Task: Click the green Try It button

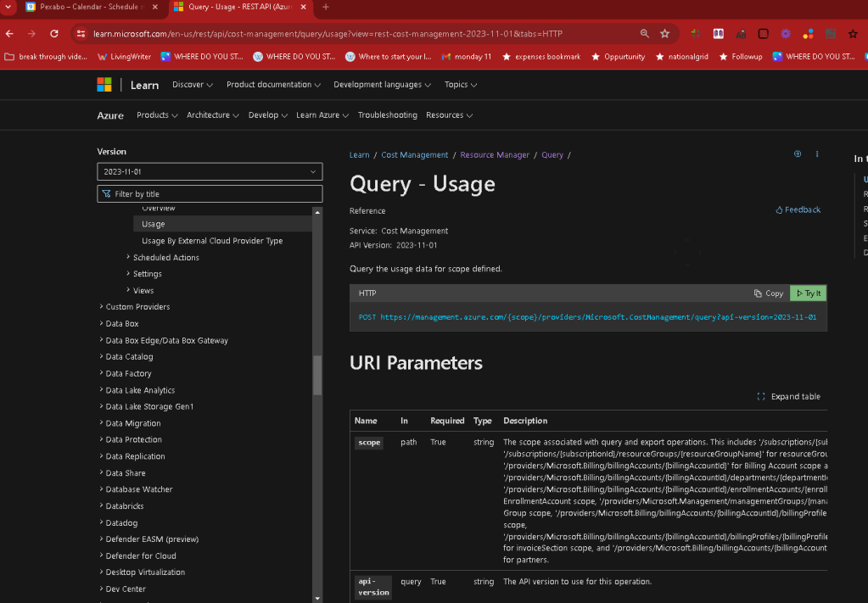Action: coord(809,293)
